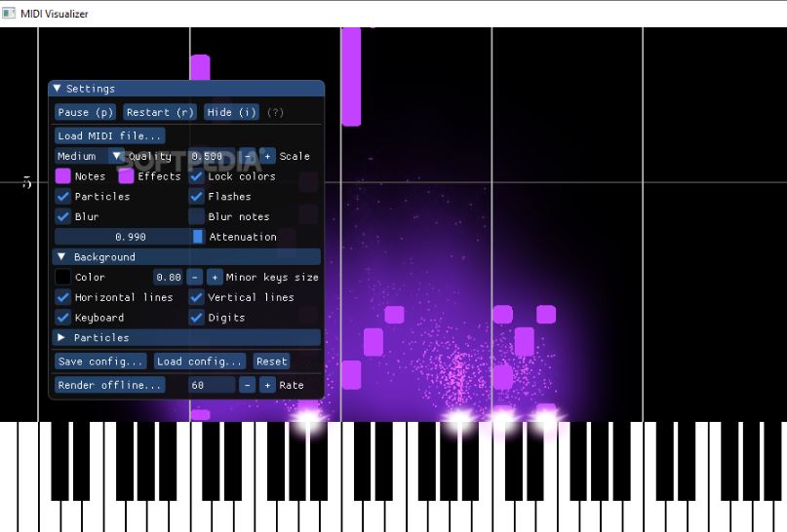Toggle the Horizontal lines checkbox
This screenshot has width=787, height=532.
[62, 297]
